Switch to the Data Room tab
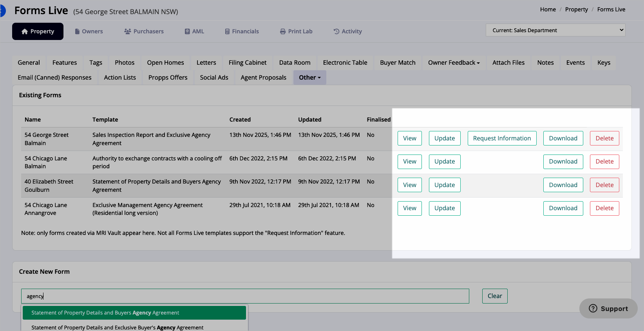The image size is (644, 331). click(x=295, y=63)
